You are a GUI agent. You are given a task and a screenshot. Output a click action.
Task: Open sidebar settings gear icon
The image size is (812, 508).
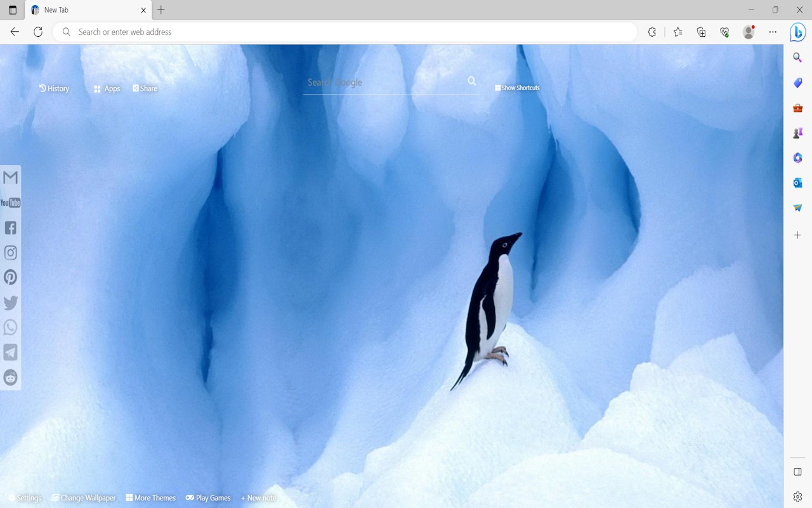[798, 497]
